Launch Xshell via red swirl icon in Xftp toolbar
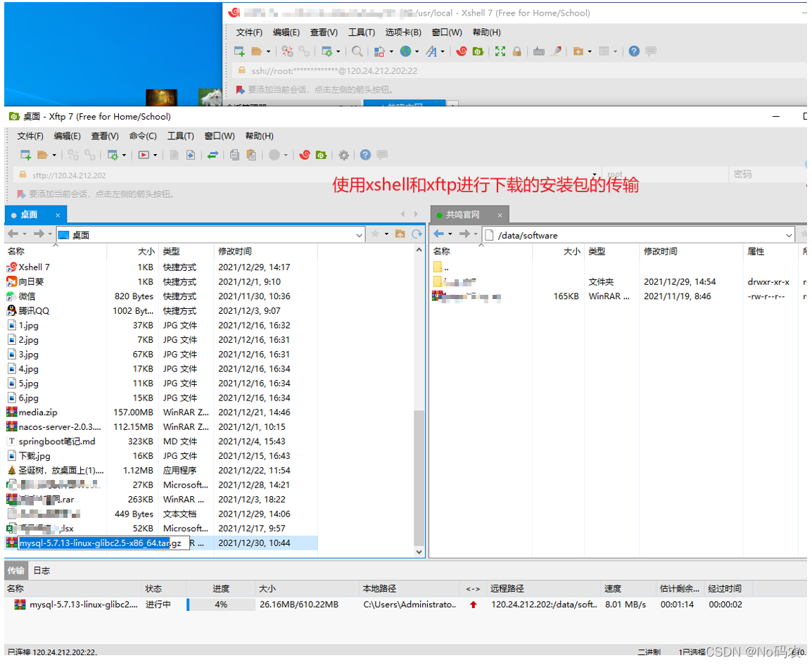The width and height of the screenshot is (812, 665). pos(305,155)
